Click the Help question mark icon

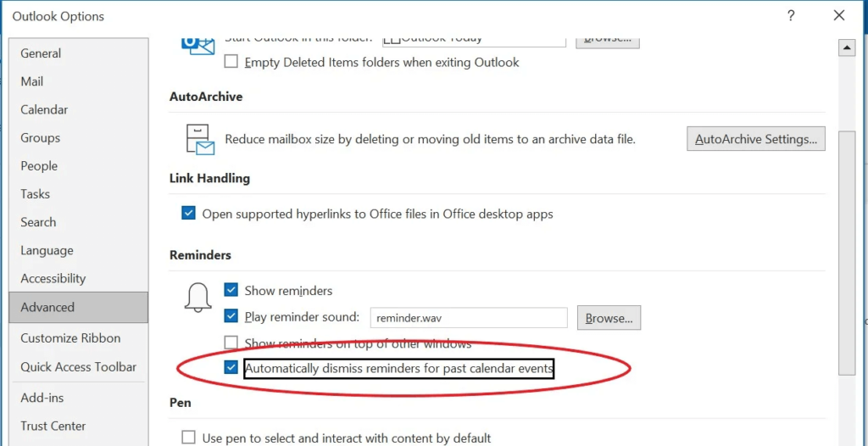[x=791, y=15]
